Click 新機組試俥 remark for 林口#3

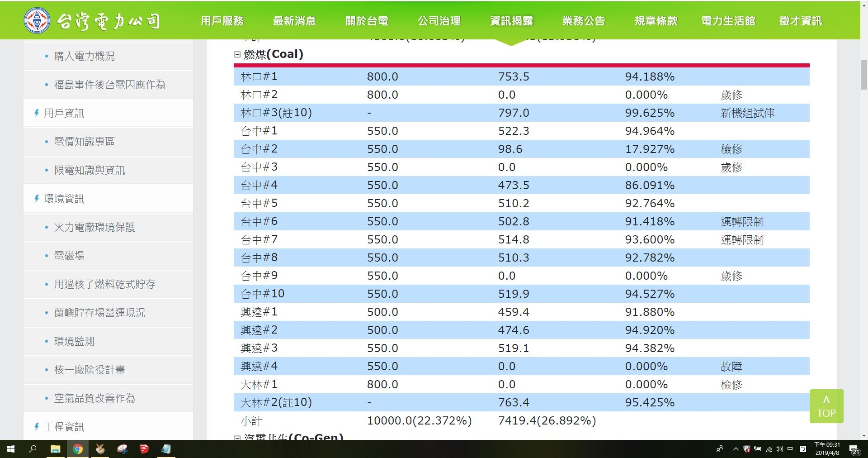click(x=747, y=113)
